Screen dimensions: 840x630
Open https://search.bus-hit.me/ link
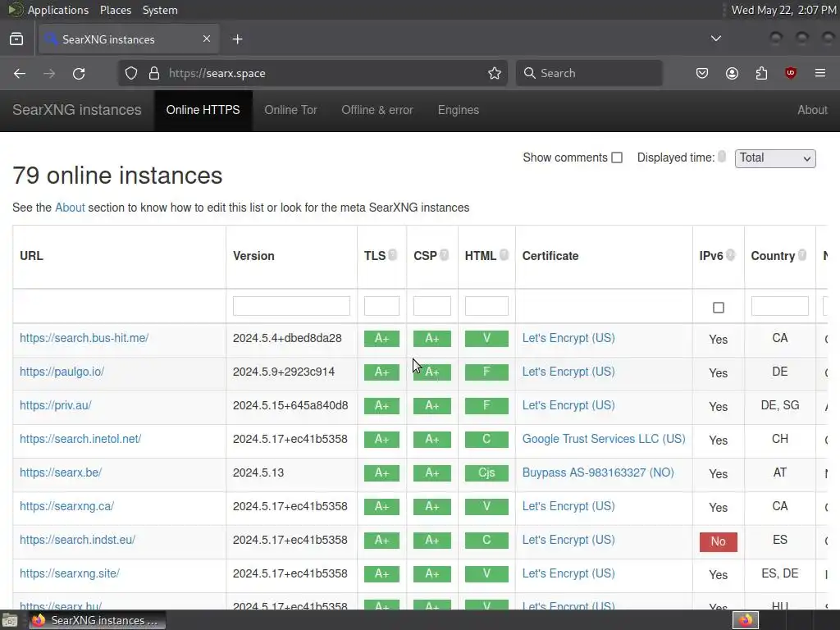point(84,338)
